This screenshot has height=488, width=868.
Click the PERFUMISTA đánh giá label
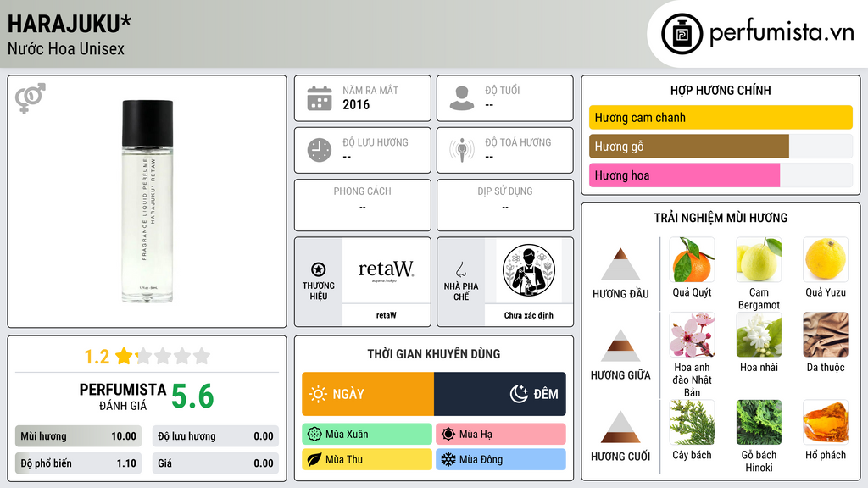(x=123, y=396)
